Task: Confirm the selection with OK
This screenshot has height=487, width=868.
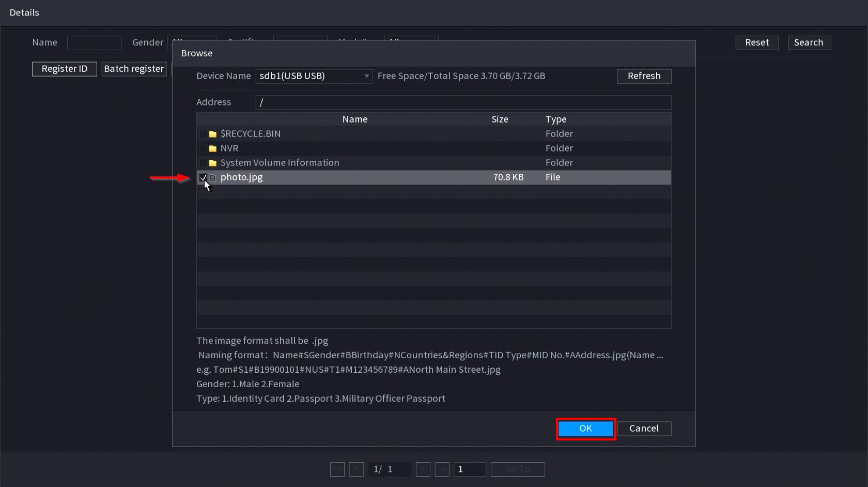Action: coord(585,429)
